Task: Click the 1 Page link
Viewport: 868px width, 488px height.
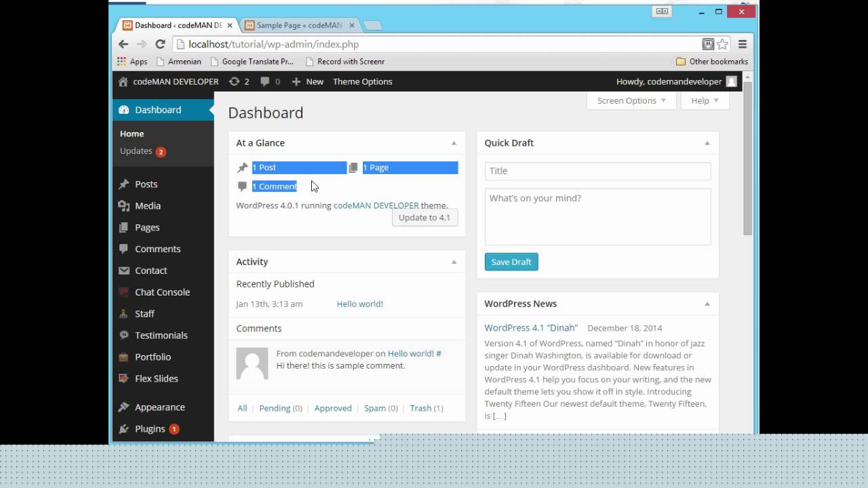Action: click(x=376, y=167)
